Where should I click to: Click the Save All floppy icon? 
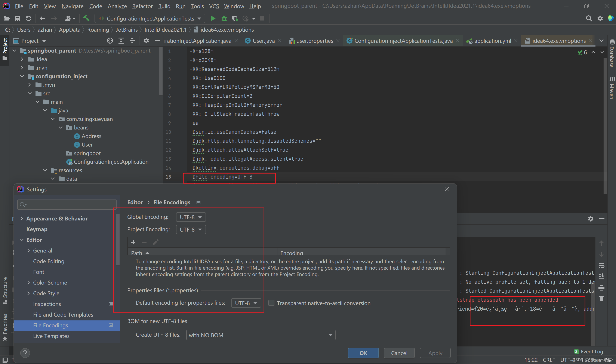click(17, 18)
